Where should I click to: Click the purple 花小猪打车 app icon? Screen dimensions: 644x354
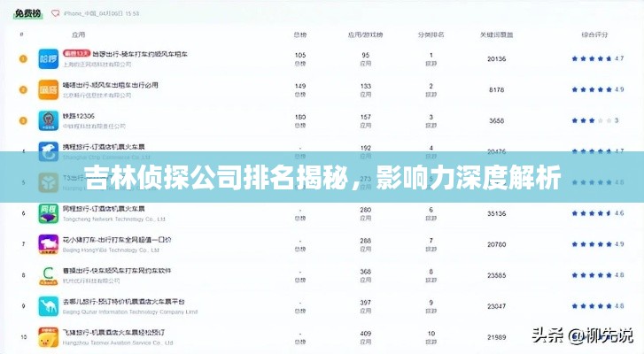(48, 244)
